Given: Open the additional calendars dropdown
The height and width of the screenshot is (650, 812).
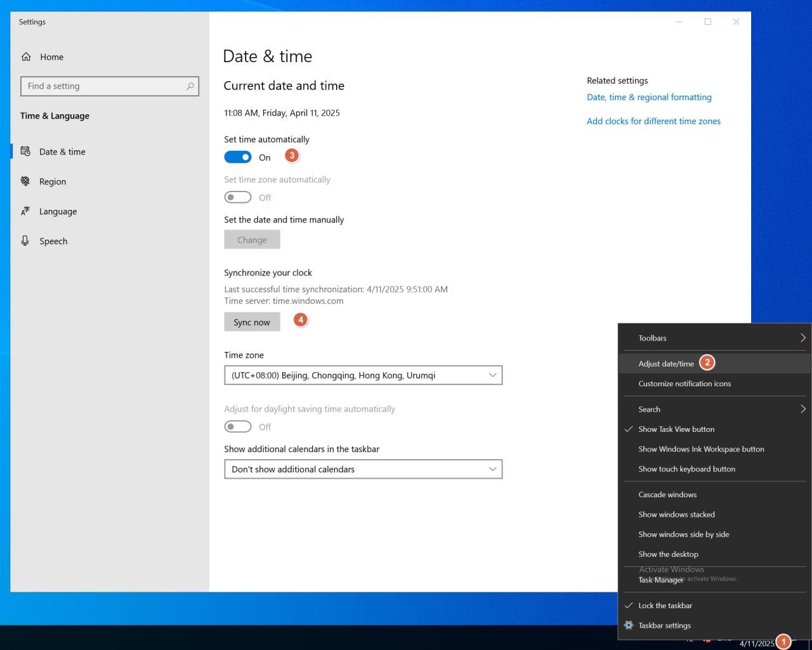Looking at the screenshot, I should [x=363, y=469].
